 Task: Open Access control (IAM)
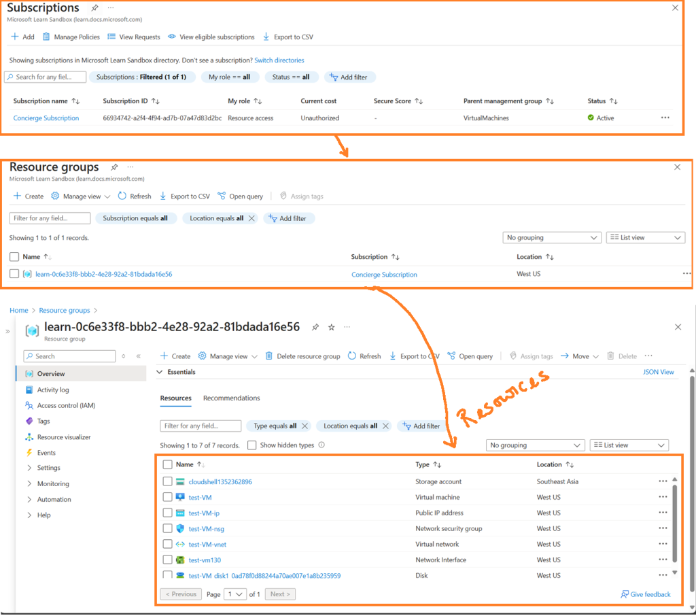click(x=66, y=405)
